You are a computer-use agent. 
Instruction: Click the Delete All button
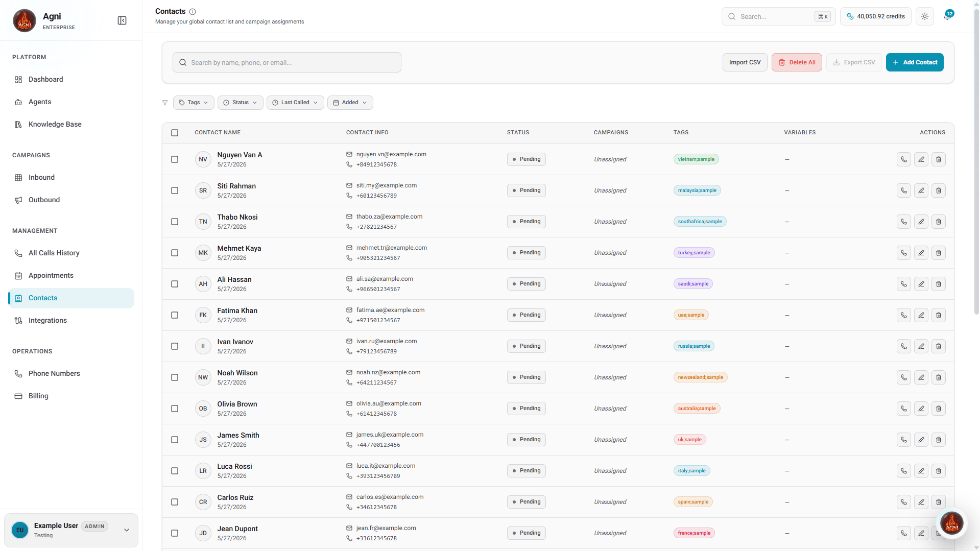point(797,62)
